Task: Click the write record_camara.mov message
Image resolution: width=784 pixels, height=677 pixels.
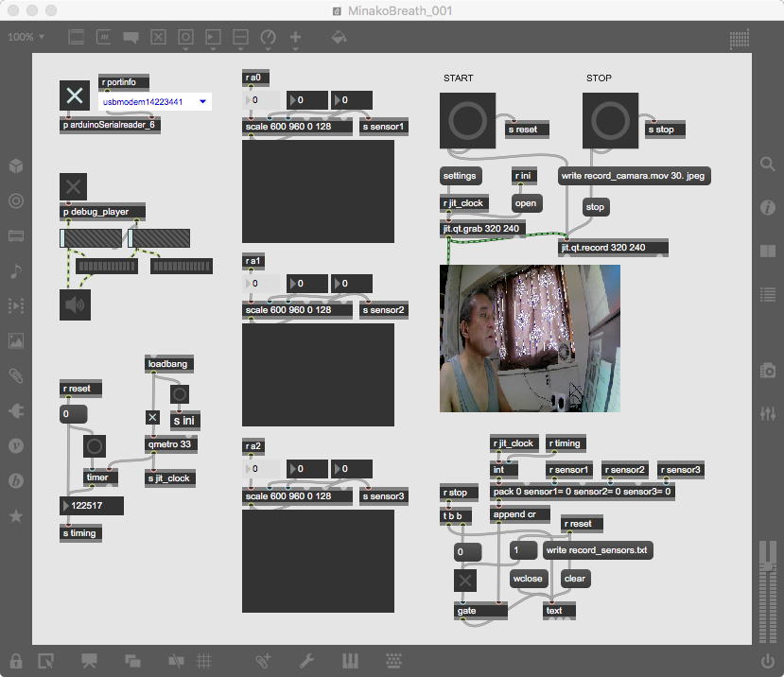Action: click(x=634, y=176)
